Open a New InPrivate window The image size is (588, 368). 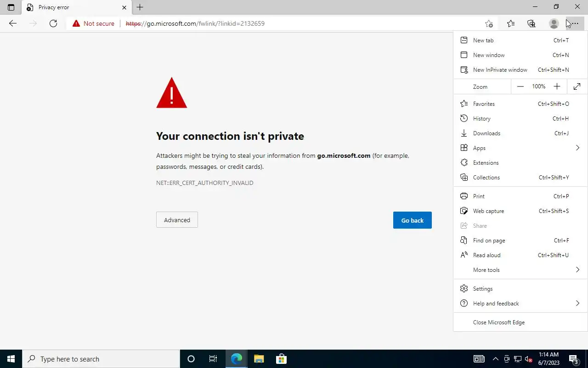point(520,70)
